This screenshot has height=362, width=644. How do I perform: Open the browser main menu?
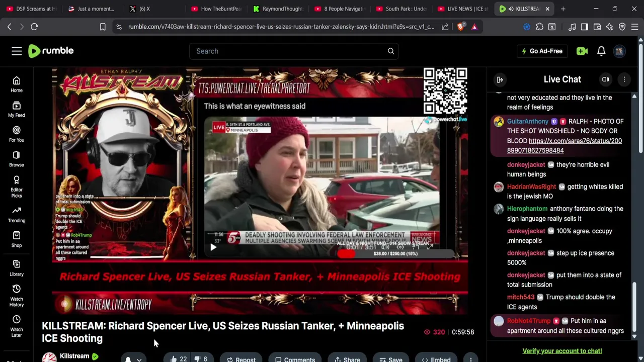[635, 27]
